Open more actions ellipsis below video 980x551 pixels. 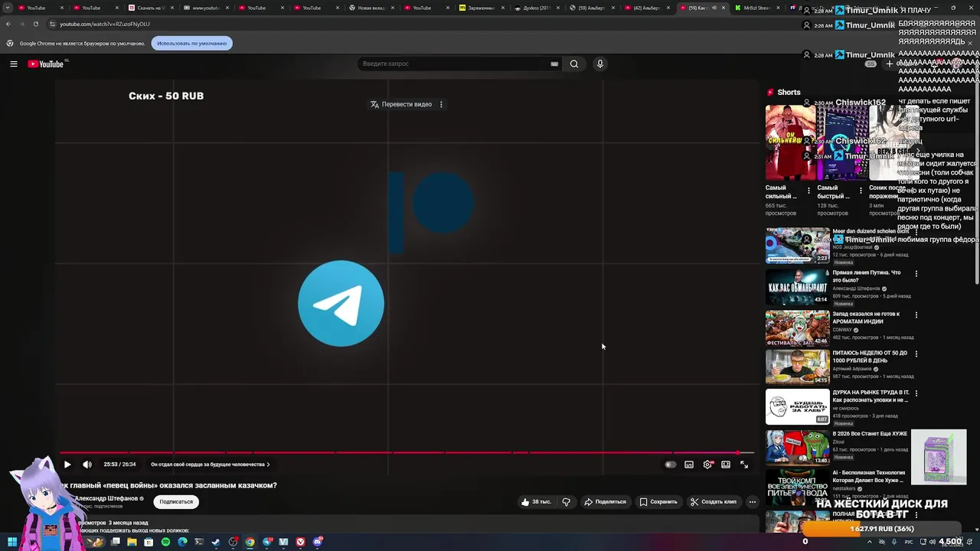tap(753, 502)
